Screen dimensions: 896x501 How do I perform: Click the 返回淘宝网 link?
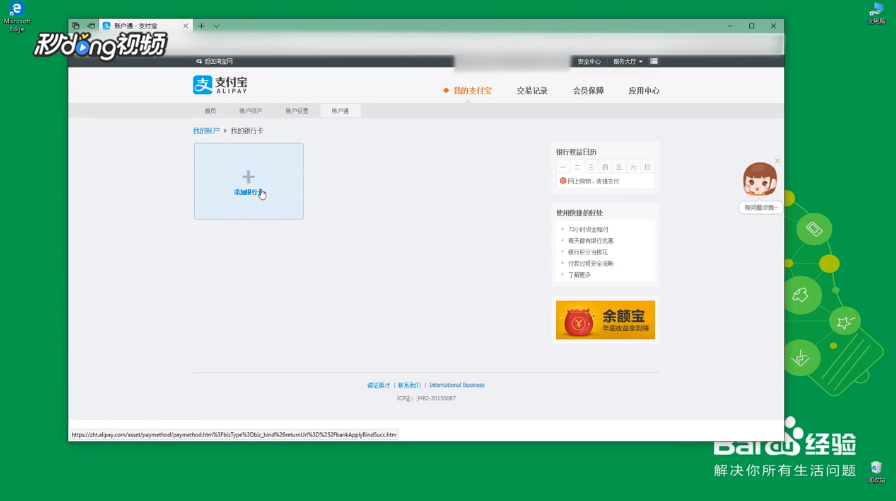coord(215,61)
